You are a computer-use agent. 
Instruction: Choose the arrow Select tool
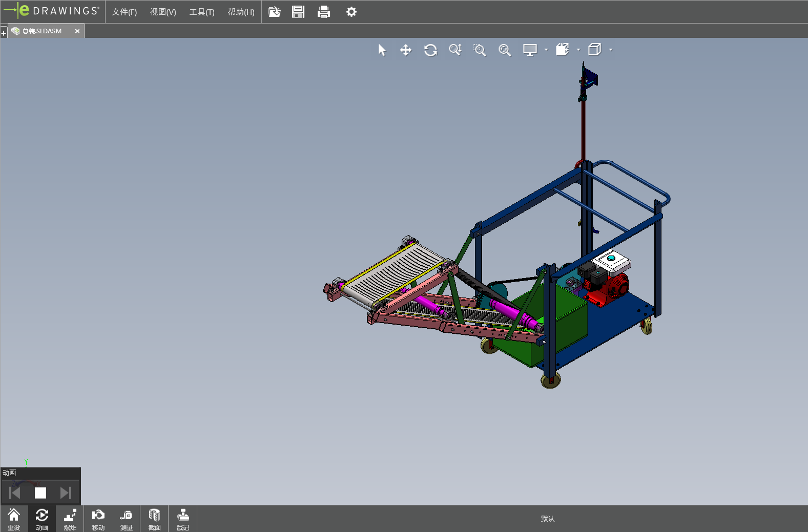point(382,50)
